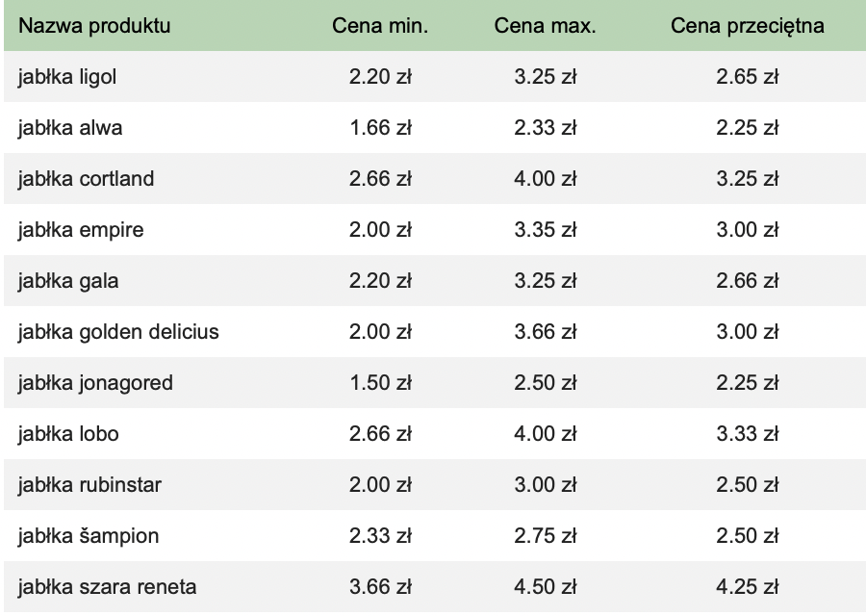
Task: Click the Cena min. column header
Action: click(380, 26)
